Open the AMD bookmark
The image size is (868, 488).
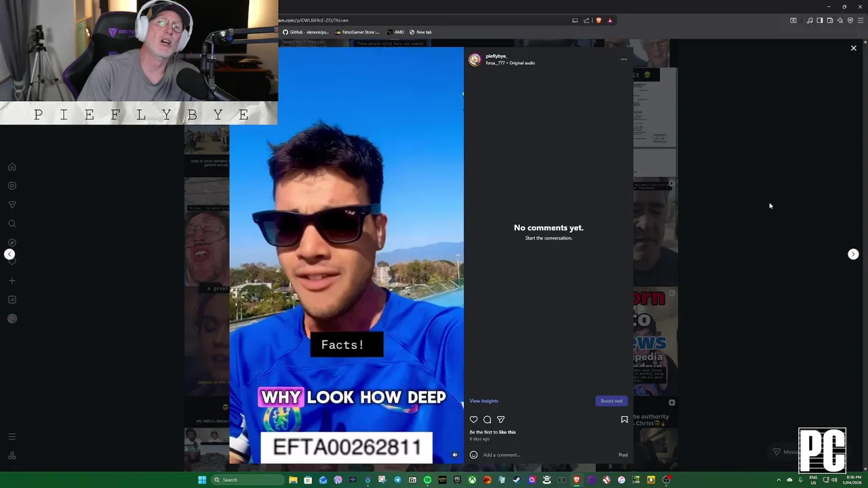point(395,32)
